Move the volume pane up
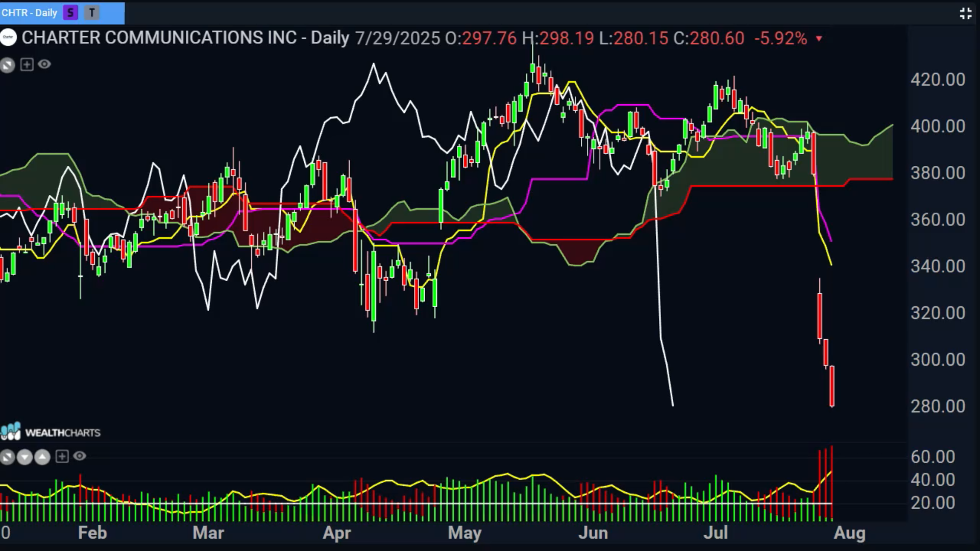Viewport: 980px width, 551px height. pos(42,457)
